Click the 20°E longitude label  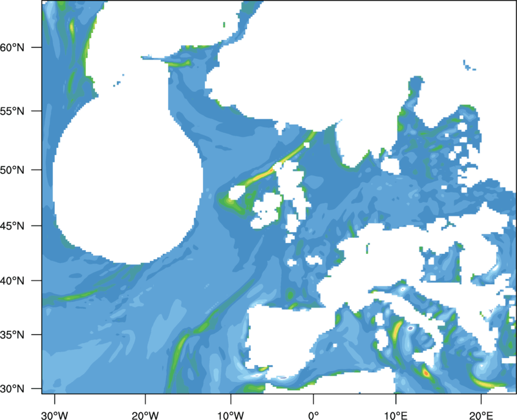481,415
